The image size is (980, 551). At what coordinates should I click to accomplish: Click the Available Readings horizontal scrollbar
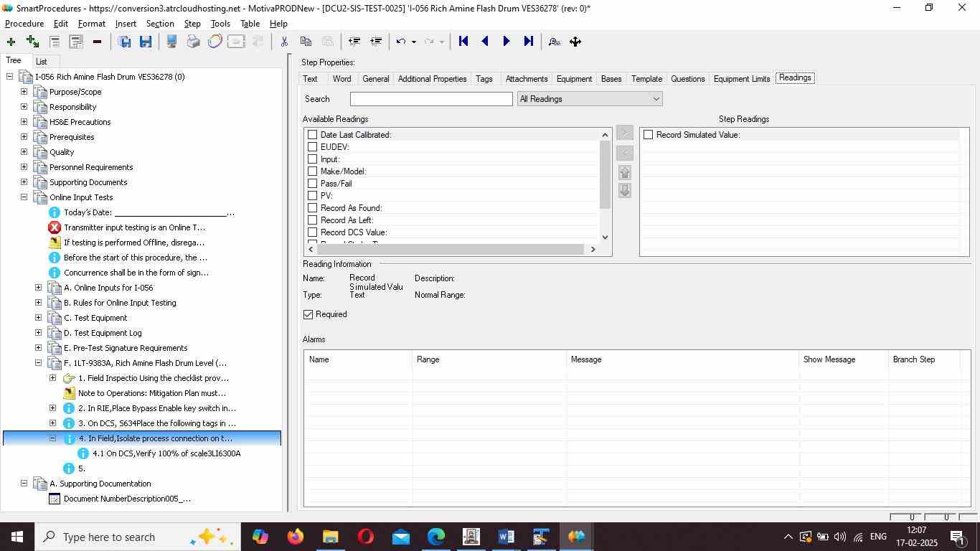pos(451,249)
